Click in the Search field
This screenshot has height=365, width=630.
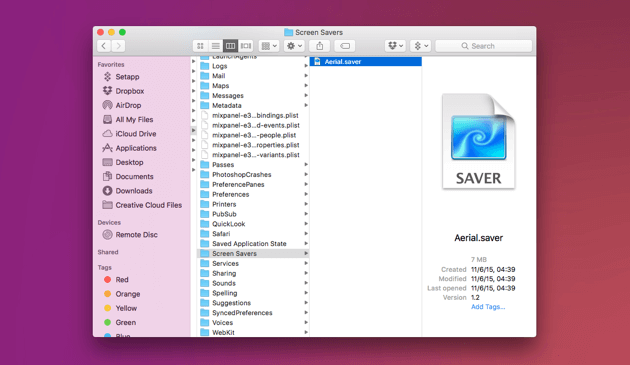(x=484, y=46)
